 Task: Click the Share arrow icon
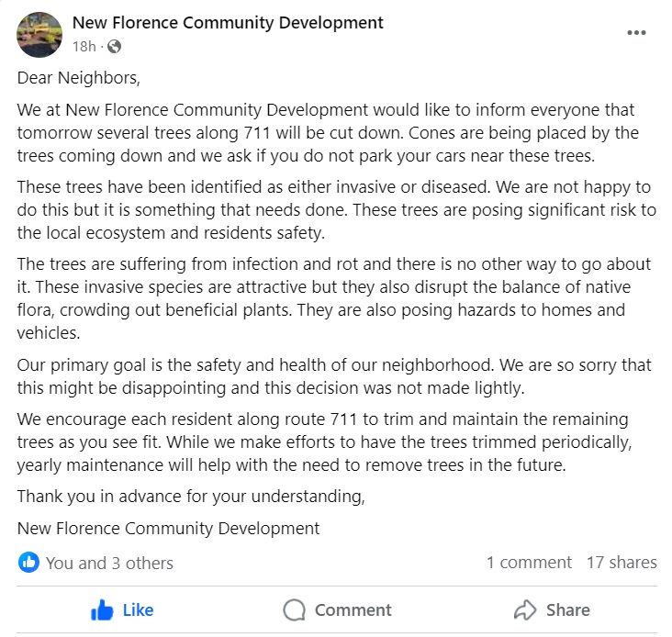click(524, 610)
